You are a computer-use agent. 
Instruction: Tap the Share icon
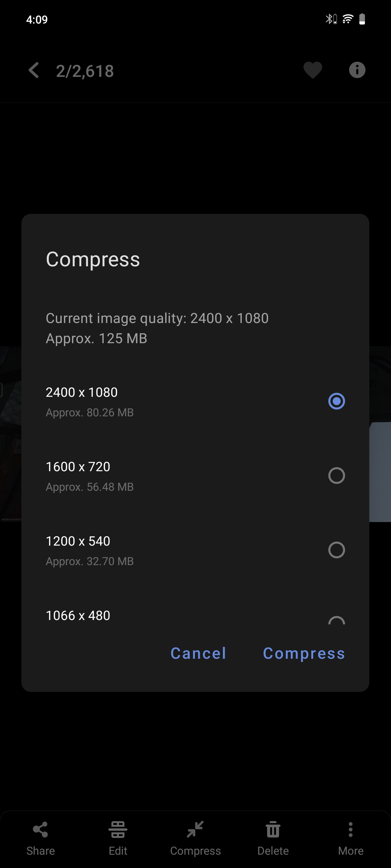40,829
